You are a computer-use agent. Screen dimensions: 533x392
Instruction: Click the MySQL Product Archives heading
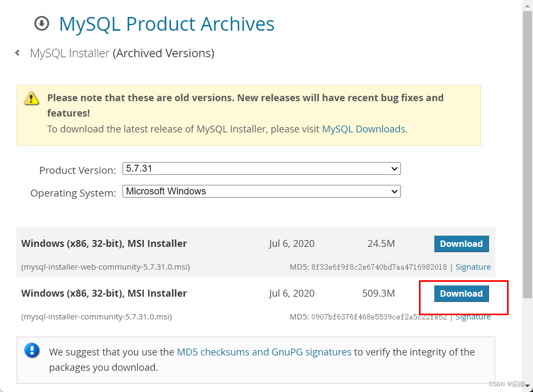click(167, 23)
